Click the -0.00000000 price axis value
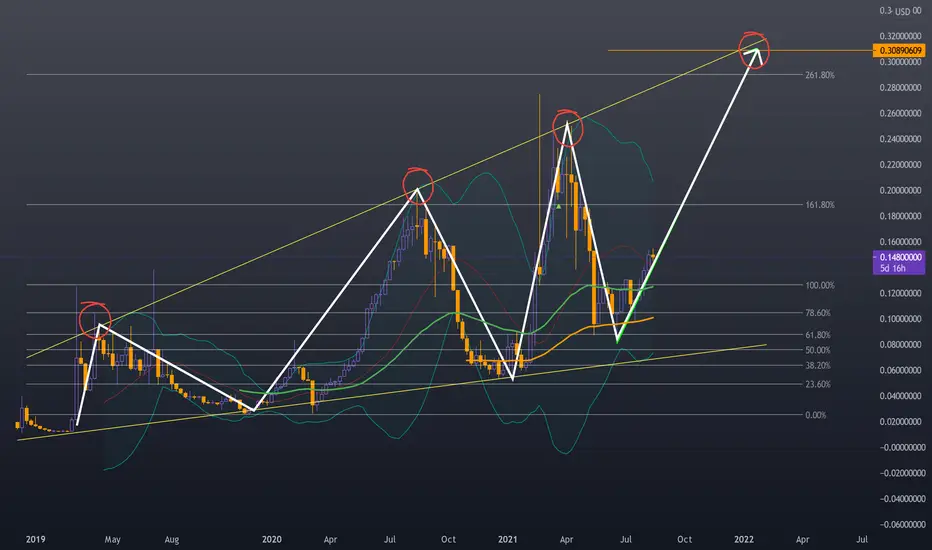The width and height of the screenshot is (932, 550). 900,447
